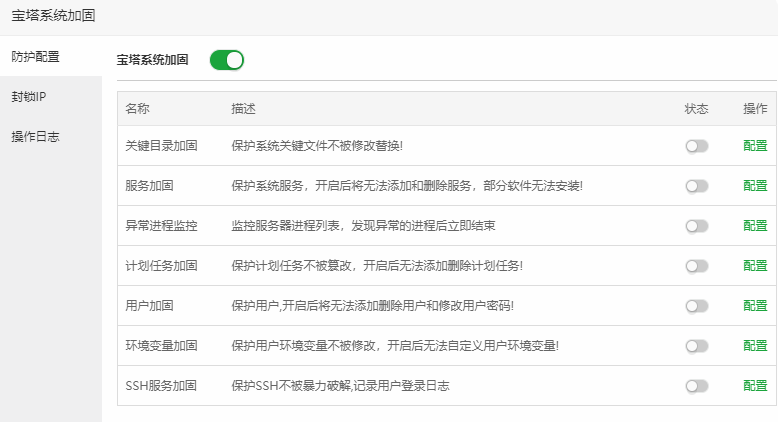Viewport: 778px width, 422px height.
Task: Select the 关键目录加固 name cell
Action: [x=161, y=146]
